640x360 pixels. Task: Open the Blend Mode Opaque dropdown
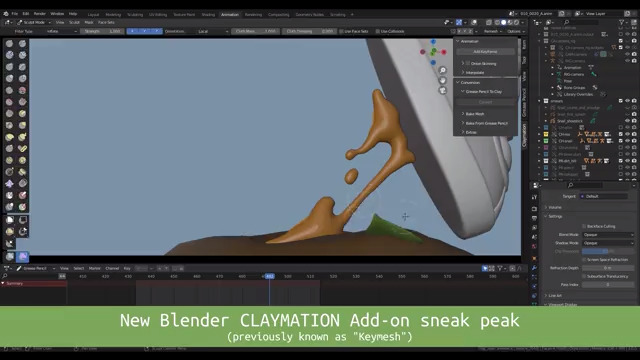(608, 235)
